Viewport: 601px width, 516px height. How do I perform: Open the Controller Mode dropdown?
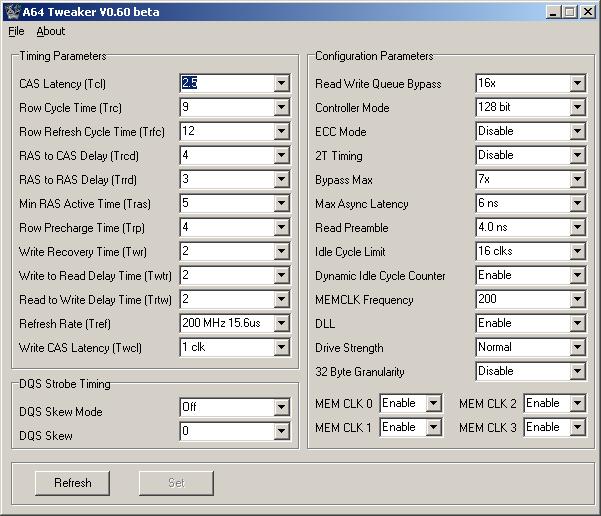pyautogui.click(x=577, y=107)
